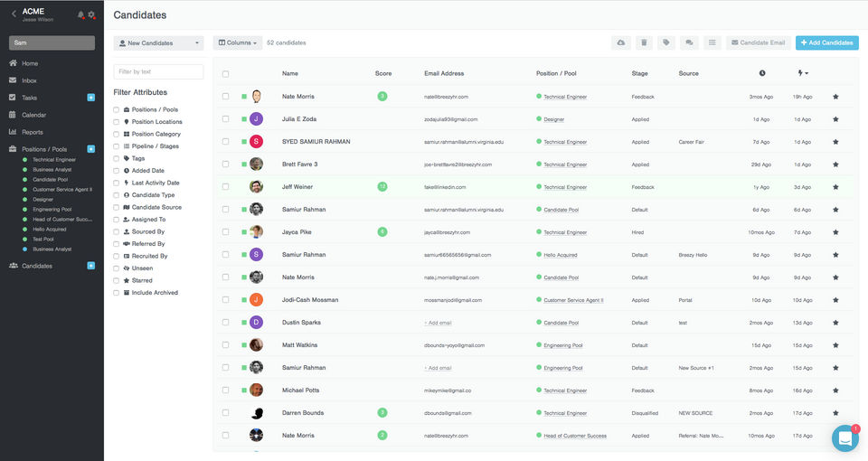Select the Brett Favre 3 row checkbox

pyautogui.click(x=225, y=165)
